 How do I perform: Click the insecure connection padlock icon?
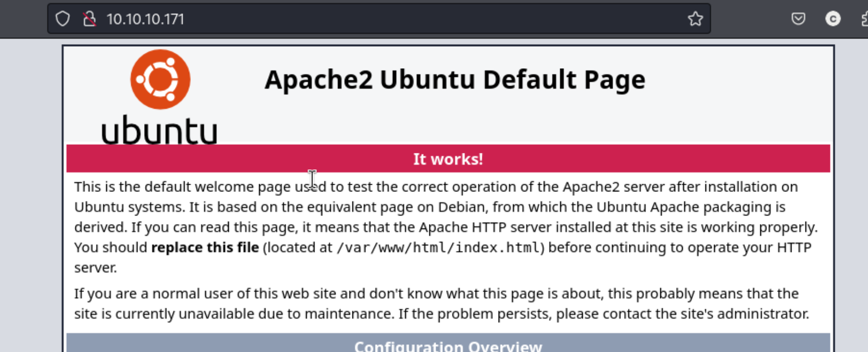coord(89,19)
